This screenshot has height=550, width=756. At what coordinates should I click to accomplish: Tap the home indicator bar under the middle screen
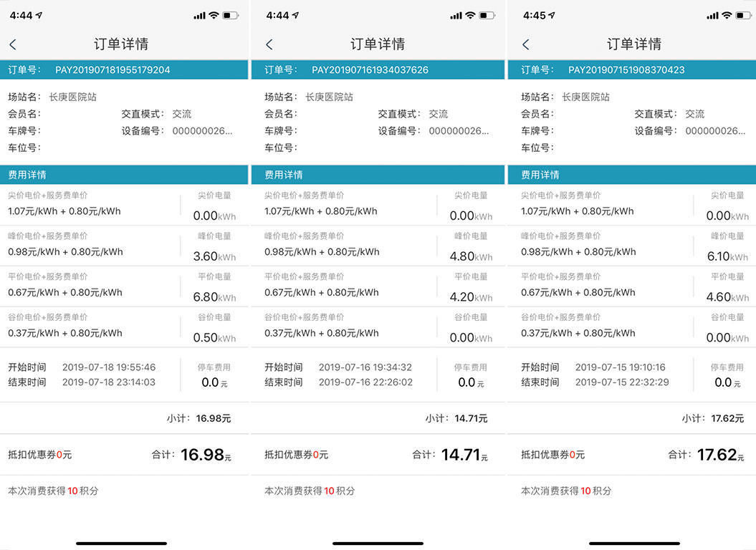click(378, 543)
